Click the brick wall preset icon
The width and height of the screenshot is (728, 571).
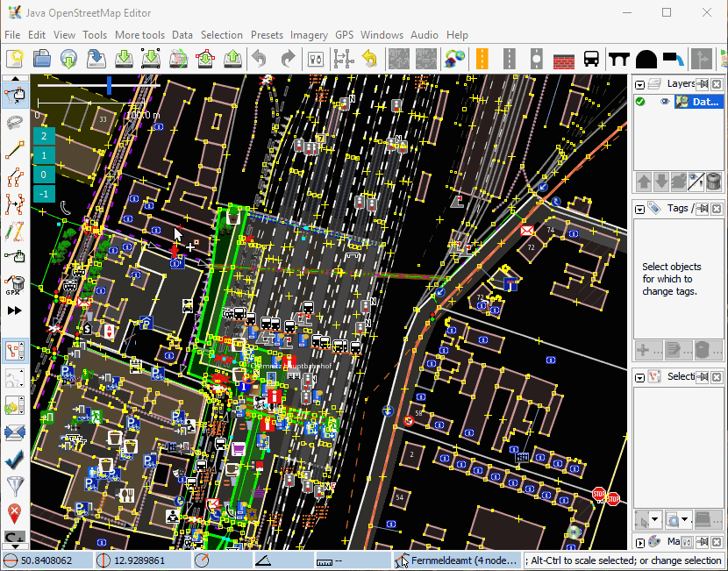[x=563, y=59]
